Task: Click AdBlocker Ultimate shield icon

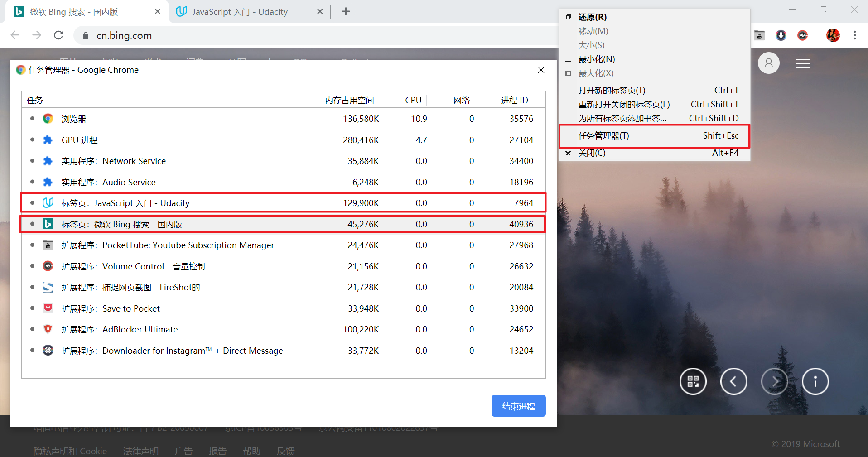Action: [x=48, y=329]
